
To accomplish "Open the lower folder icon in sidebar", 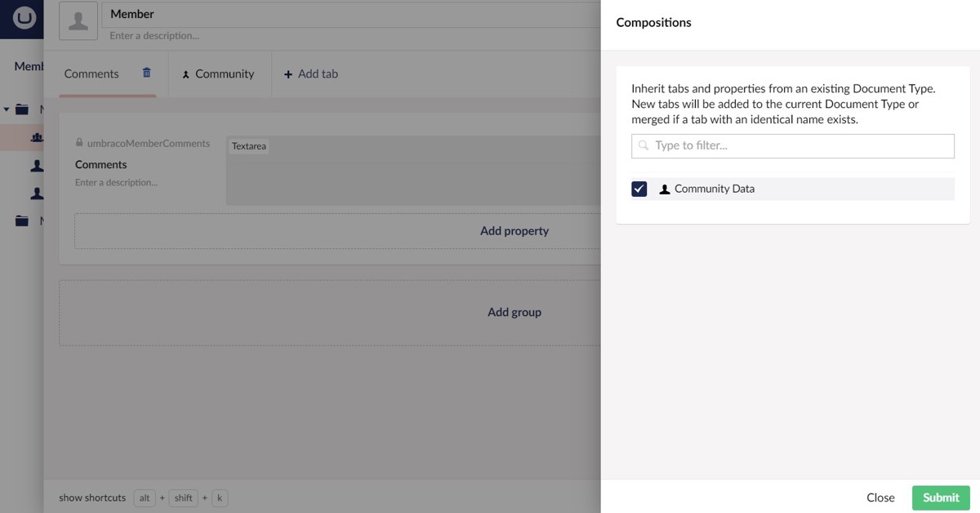I will (x=22, y=220).
